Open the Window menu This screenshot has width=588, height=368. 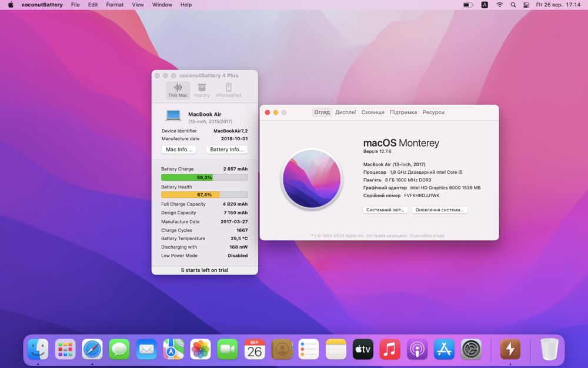tap(162, 5)
